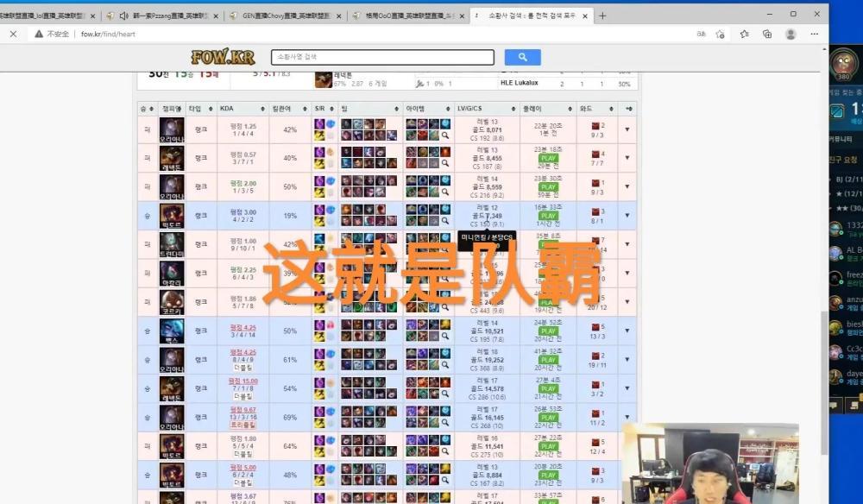Open the browser collections icon
The width and height of the screenshot is (863, 504).
point(767,35)
